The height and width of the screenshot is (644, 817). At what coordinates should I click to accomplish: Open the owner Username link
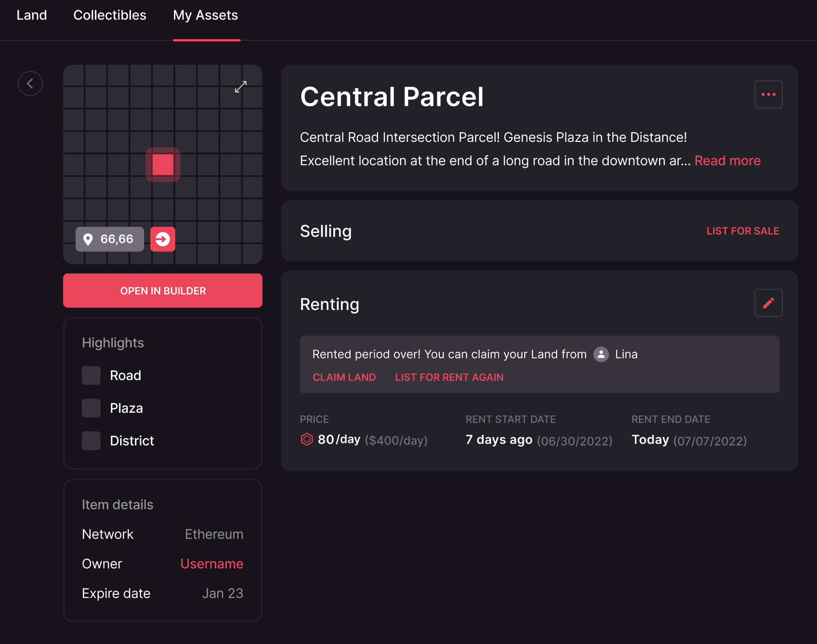(x=211, y=563)
